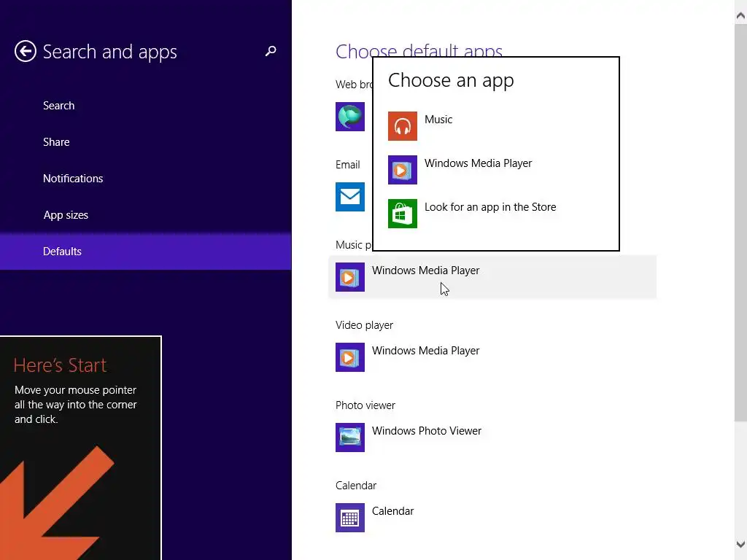
Task: Click the Photo viewer label
Action: [x=365, y=405]
